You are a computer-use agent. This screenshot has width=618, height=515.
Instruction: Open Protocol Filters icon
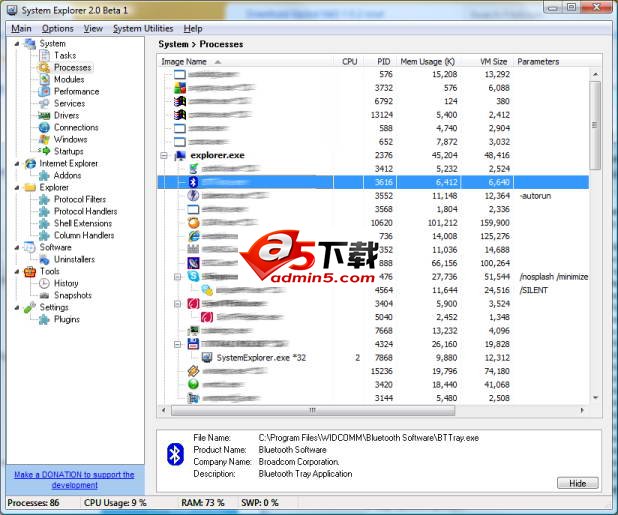point(44,199)
